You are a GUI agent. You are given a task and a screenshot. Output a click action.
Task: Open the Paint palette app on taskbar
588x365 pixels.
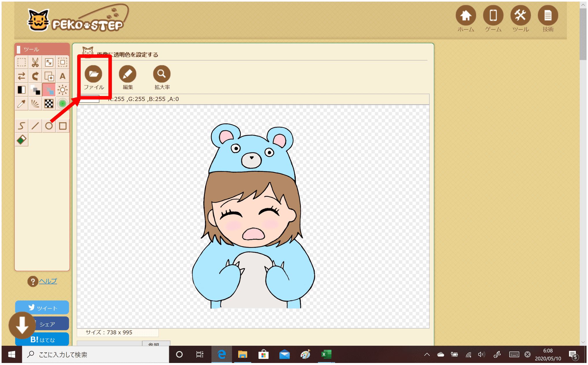pyautogui.click(x=305, y=354)
